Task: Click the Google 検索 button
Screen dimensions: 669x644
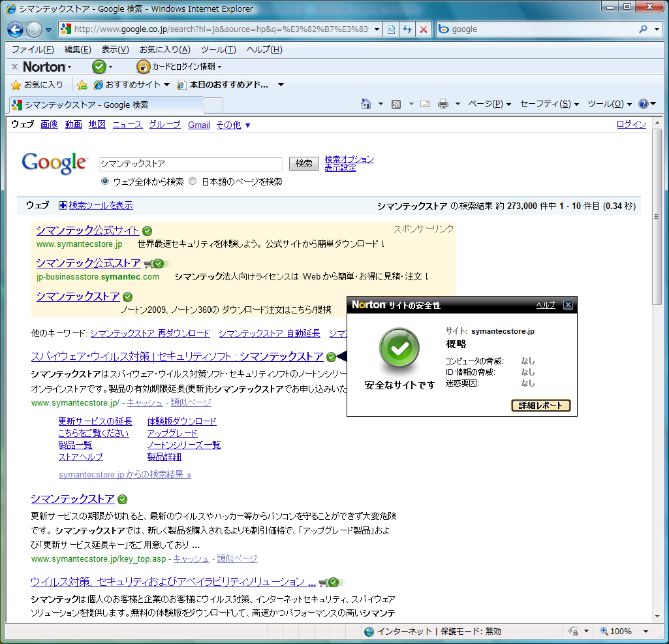Action: (303, 163)
